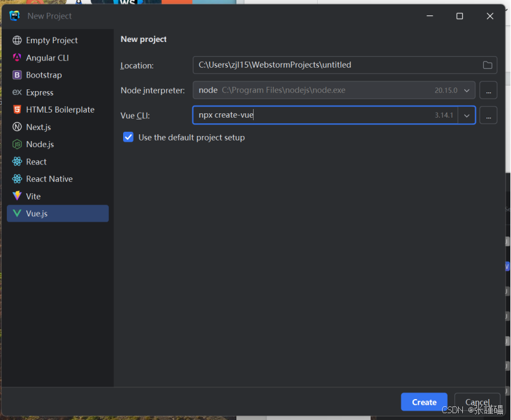The width and height of the screenshot is (511, 420).
Task: Browse for location with folder icon
Action: [487, 65]
